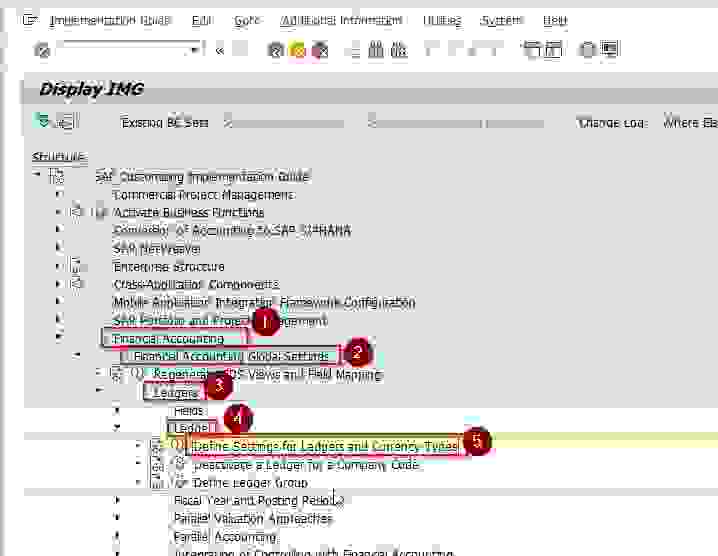This screenshot has width=718, height=556.
Task: Open the Utilities menu
Action: (442, 20)
